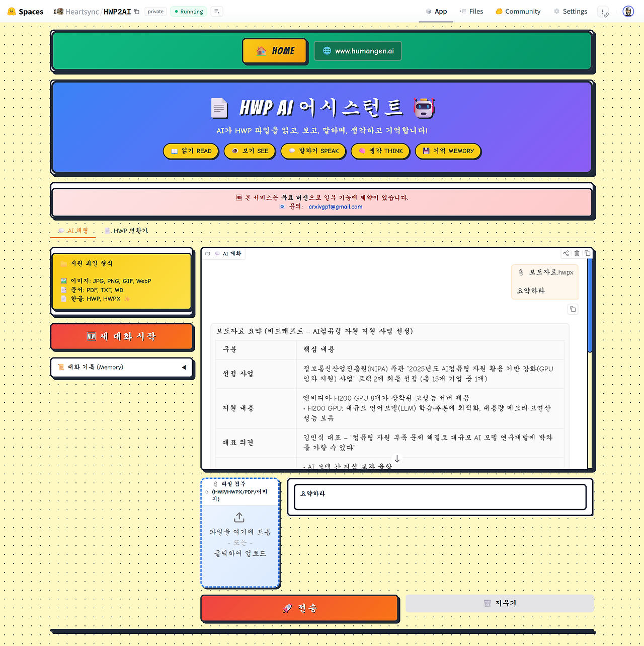Click the 보도자료.hwpx attachment in the chat
644x646 pixels.
click(546, 272)
